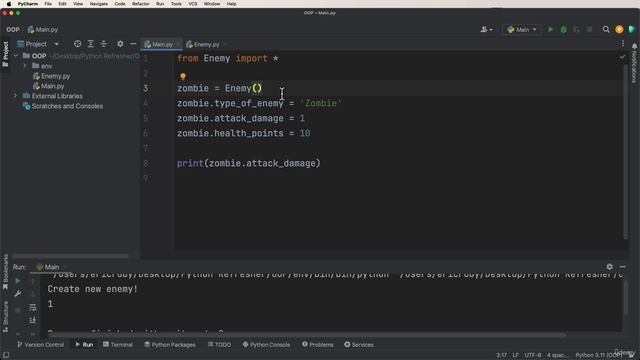This screenshot has width=640, height=360.
Task: Click the green checkmark inspection indicator
Action: coord(622,57)
